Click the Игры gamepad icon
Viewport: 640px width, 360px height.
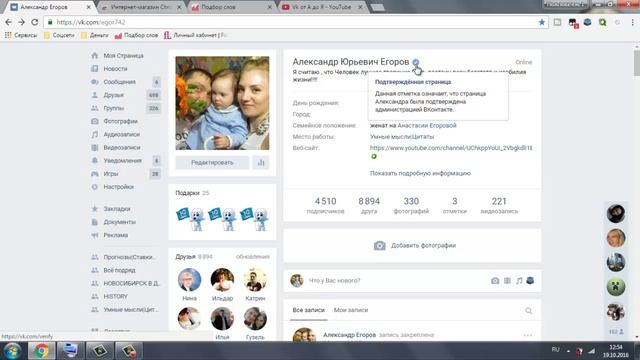[x=95, y=173]
